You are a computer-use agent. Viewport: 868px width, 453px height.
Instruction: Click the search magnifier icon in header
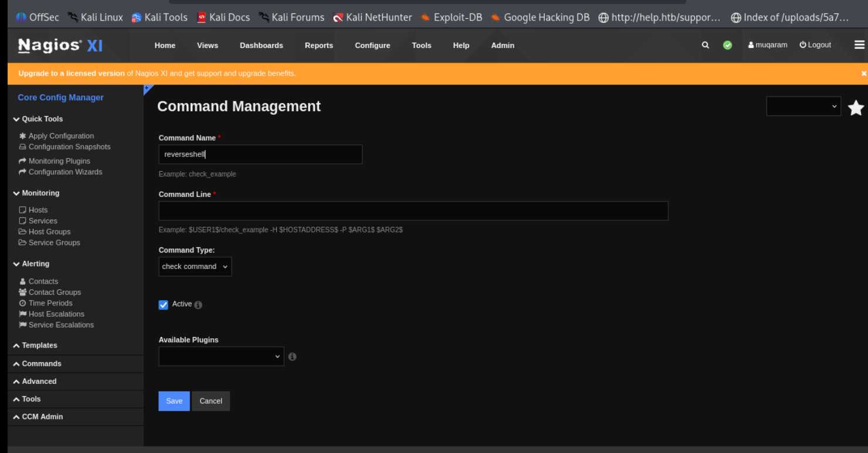click(705, 45)
